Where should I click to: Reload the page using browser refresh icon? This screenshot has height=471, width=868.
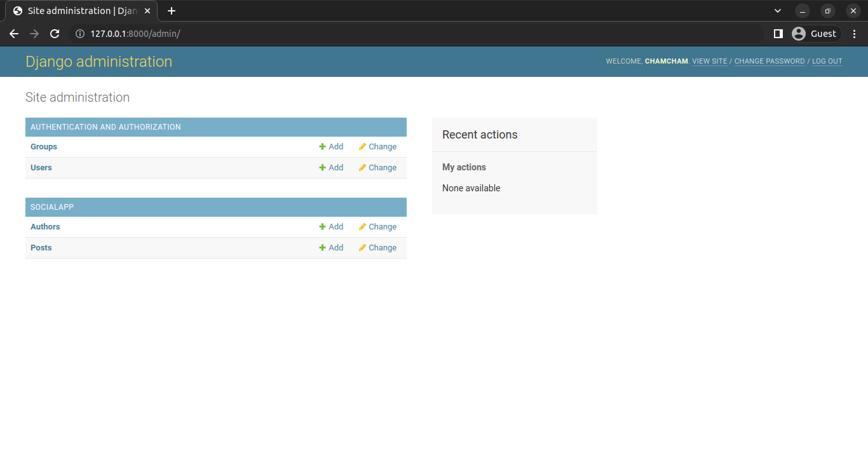55,34
